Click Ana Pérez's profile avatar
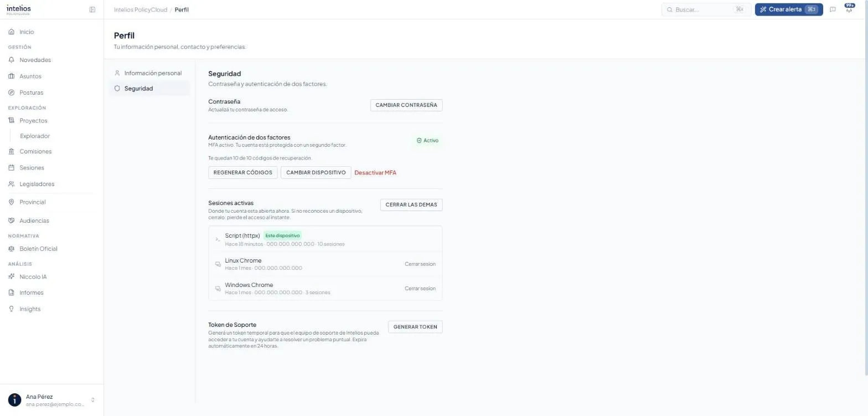Image resolution: width=868 pixels, height=416 pixels. point(14,400)
